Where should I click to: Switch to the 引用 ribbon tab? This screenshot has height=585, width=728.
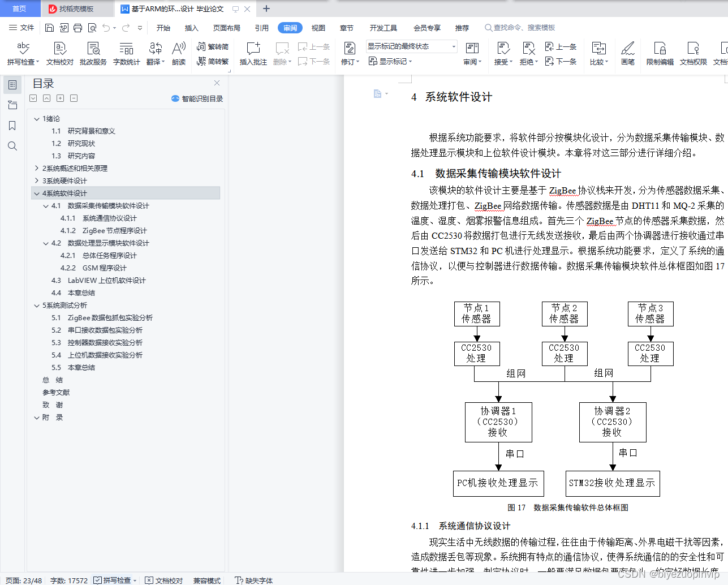click(x=262, y=28)
